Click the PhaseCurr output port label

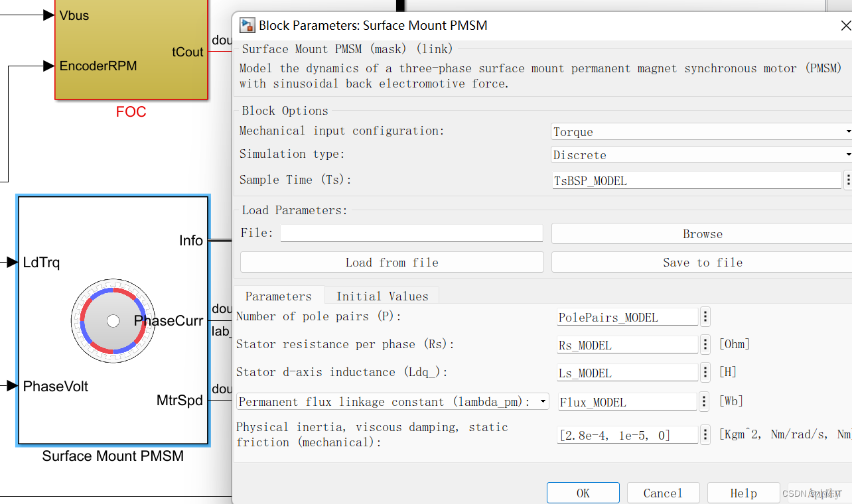169,321
